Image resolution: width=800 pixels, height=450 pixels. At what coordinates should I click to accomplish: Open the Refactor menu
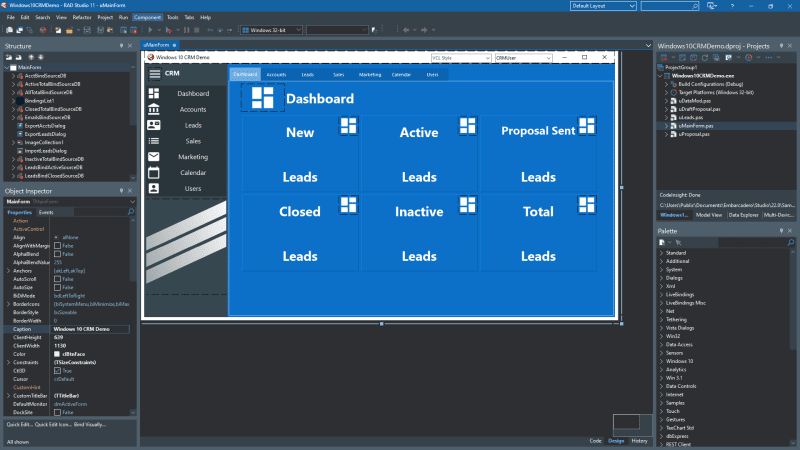click(x=81, y=17)
